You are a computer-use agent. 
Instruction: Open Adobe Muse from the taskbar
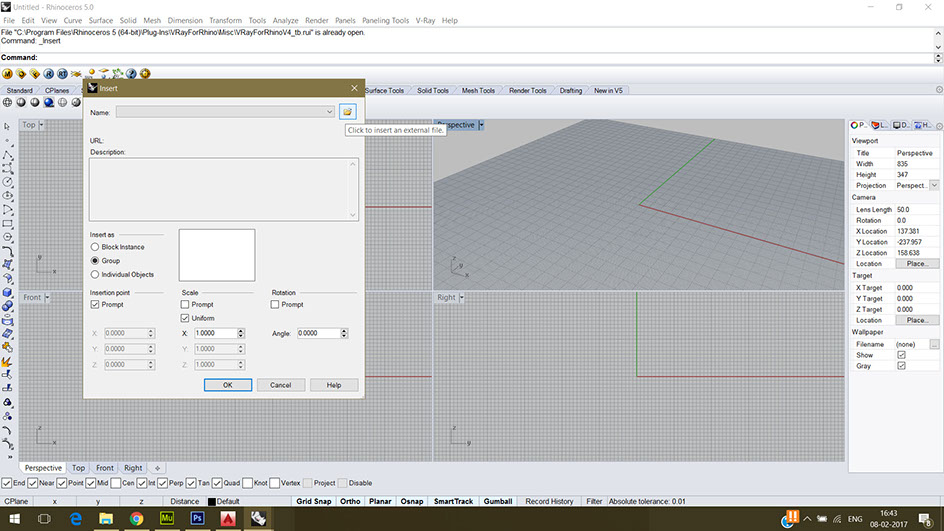tap(167, 518)
